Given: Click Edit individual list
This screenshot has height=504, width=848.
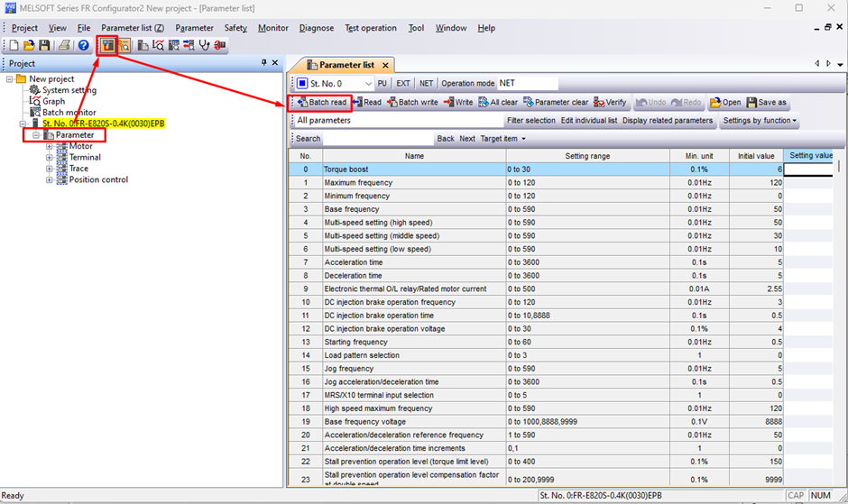Looking at the screenshot, I should click(x=589, y=121).
